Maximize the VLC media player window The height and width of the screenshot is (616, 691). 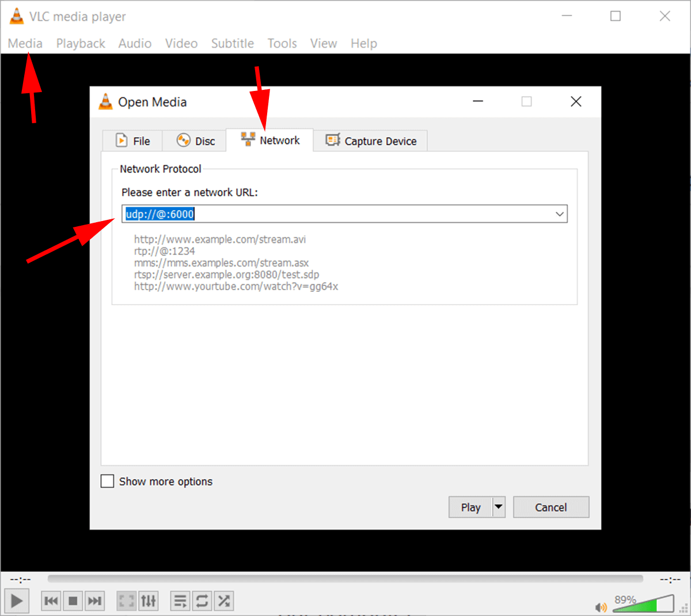pos(616,16)
